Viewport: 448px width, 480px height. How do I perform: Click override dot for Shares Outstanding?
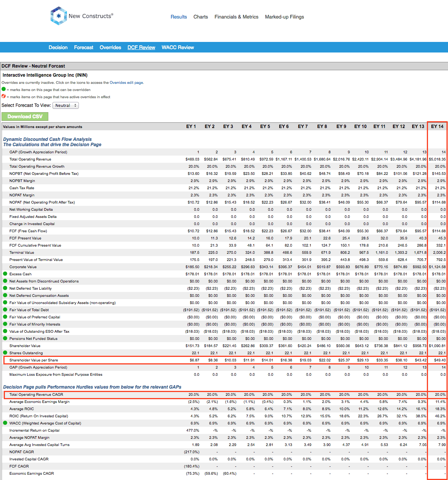(x=5, y=353)
